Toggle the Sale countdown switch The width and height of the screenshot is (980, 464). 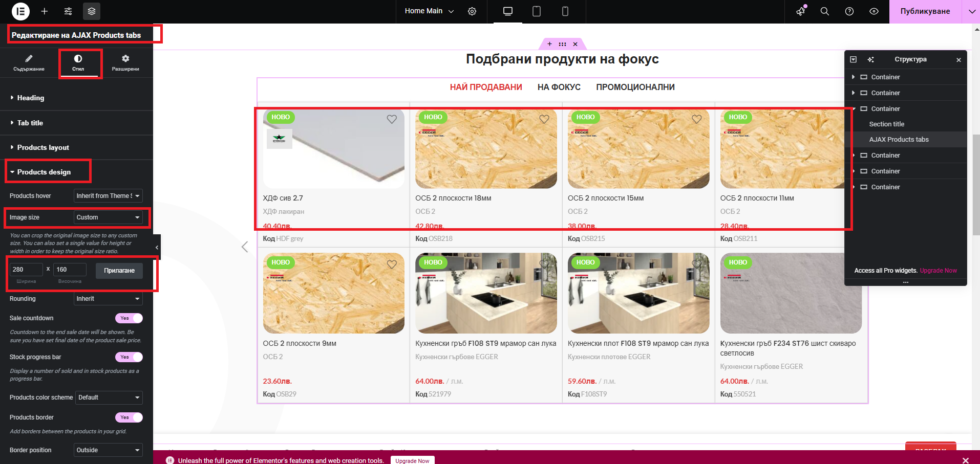coord(129,318)
